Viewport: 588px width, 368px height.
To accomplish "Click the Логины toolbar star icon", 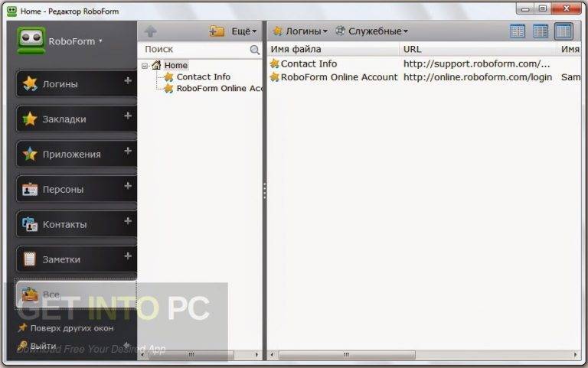I will (277, 31).
